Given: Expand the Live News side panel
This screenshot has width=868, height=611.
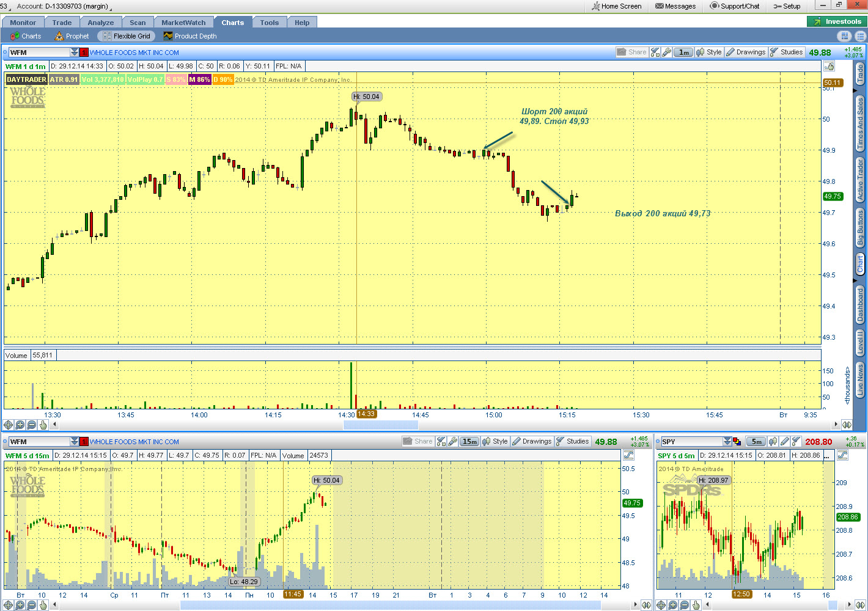Looking at the screenshot, I should 860,379.
